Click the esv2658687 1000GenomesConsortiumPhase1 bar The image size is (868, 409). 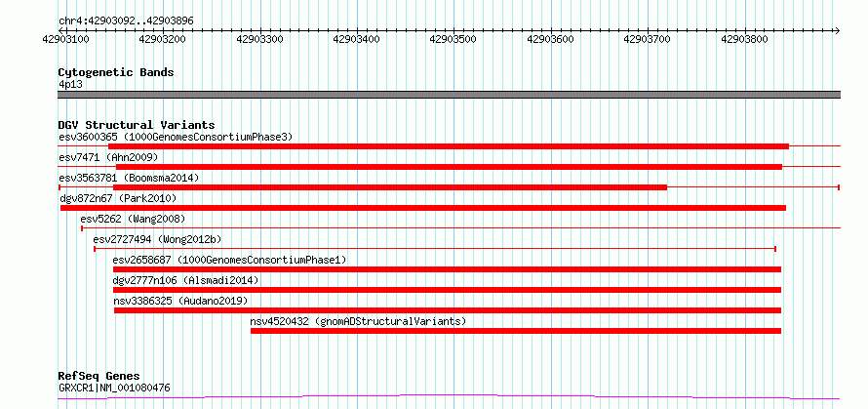pos(447,269)
